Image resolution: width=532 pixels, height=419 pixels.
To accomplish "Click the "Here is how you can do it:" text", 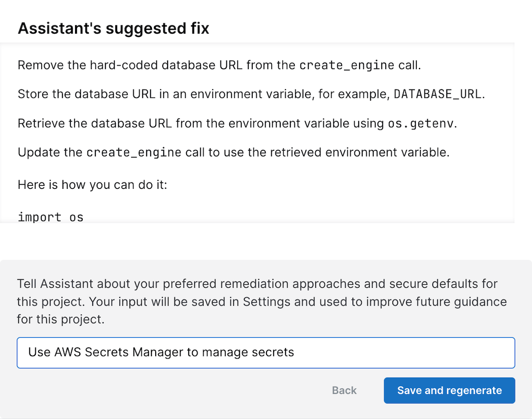I will tap(92, 184).
